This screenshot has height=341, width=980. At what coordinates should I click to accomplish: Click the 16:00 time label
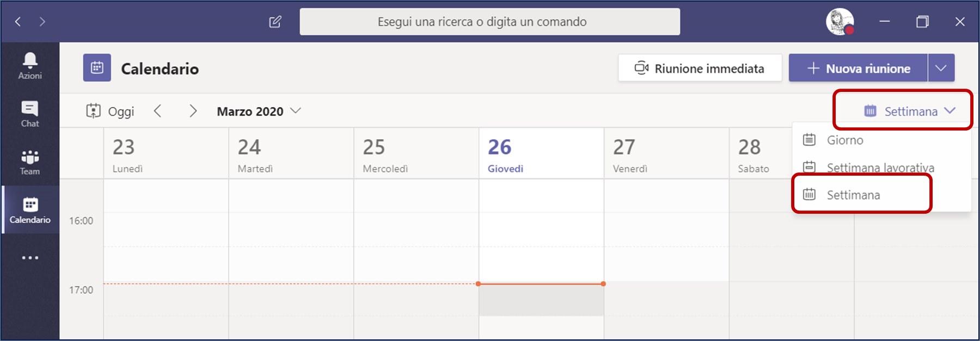click(81, 221)
